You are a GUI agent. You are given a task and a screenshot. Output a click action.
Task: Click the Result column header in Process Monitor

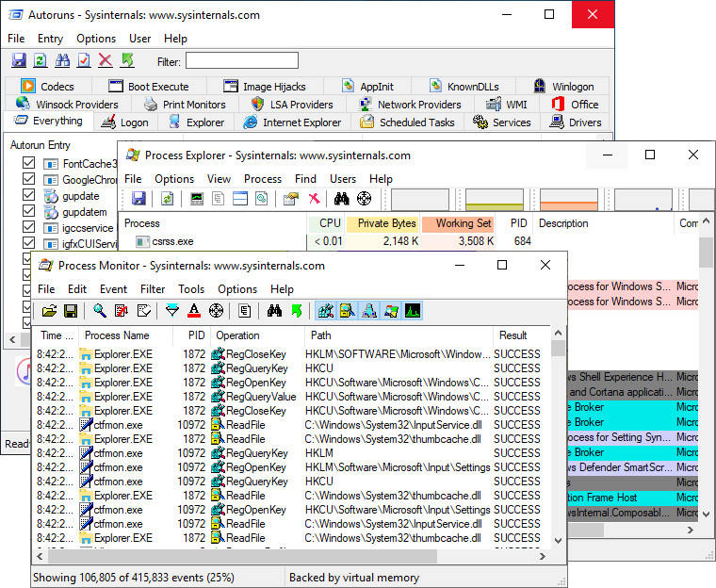coord(522,335)
